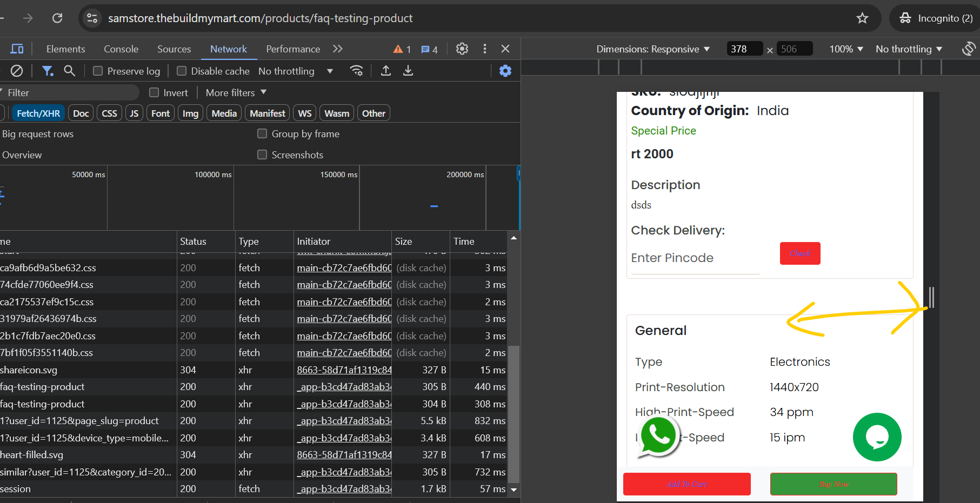
Task: Filter requests by Doc type
Action: [81, 113]
